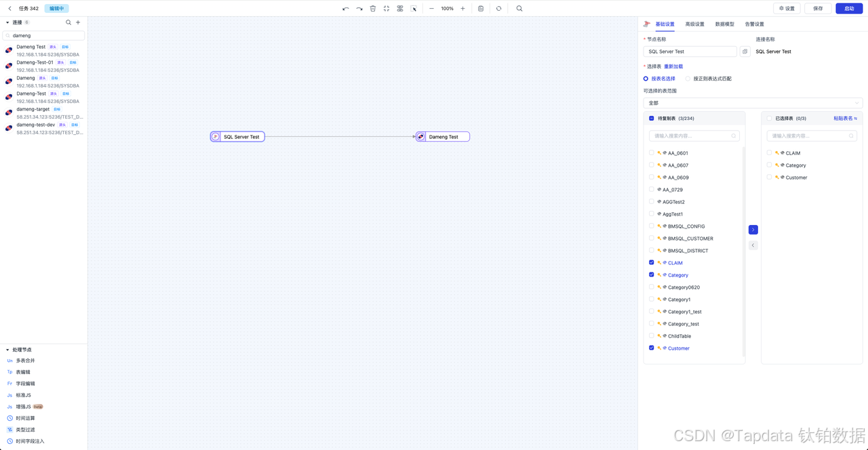Click the 保存 button

[x=818, y=9]
